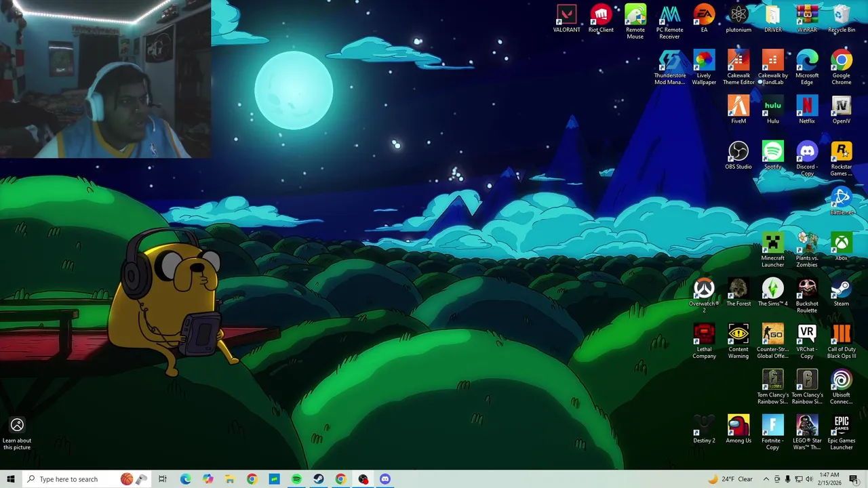The height and width of the screenshot is (488, 868).
Task: Select the Destiny 2 desktop icon
Action: pyautogui.click(x=704, y=430)
